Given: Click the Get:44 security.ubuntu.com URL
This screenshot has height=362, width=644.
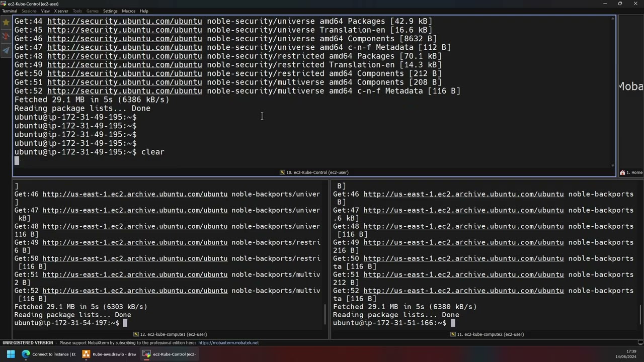Looking at the screenshot, I should click(125, 21).
